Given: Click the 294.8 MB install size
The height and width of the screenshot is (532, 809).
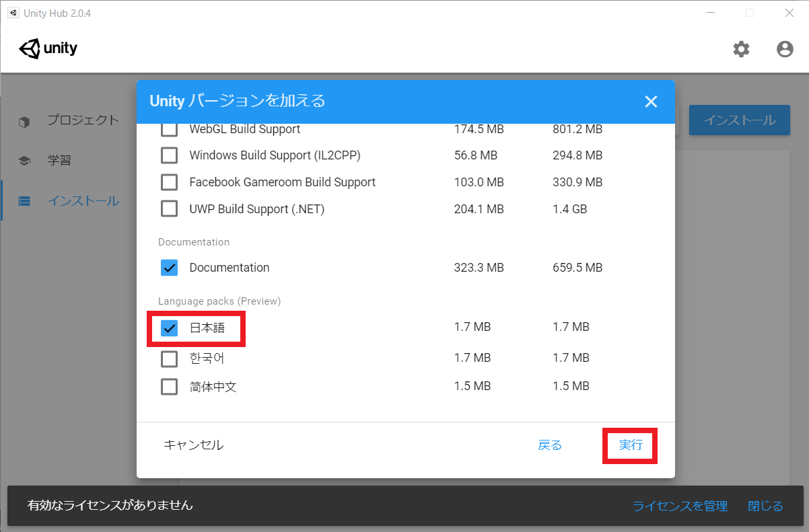Looking at the screenshot, I should [577, 155].
